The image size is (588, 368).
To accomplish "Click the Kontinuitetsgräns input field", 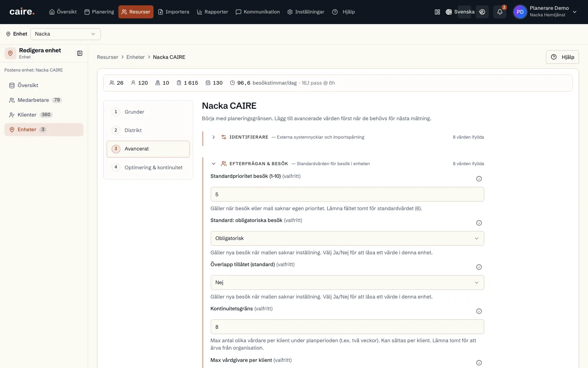I will pyautogui.click(x=347, y=327).
